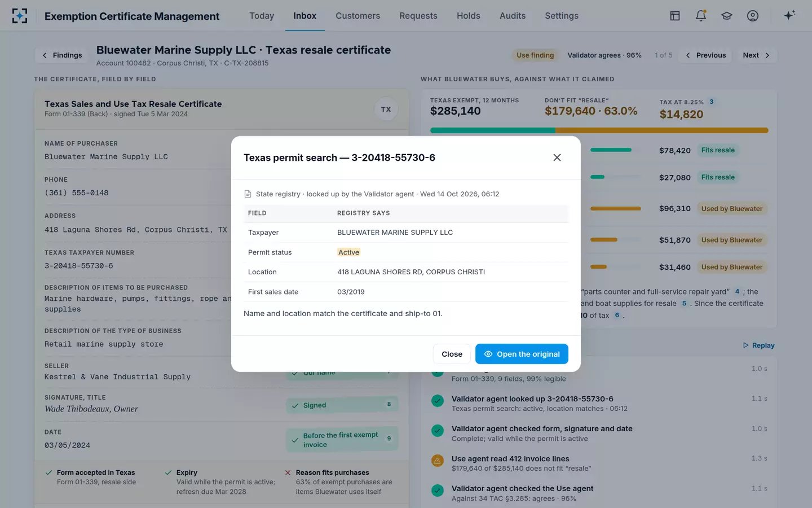Click citation 3 next to Tax at 8.25%

tap(712, 102)
